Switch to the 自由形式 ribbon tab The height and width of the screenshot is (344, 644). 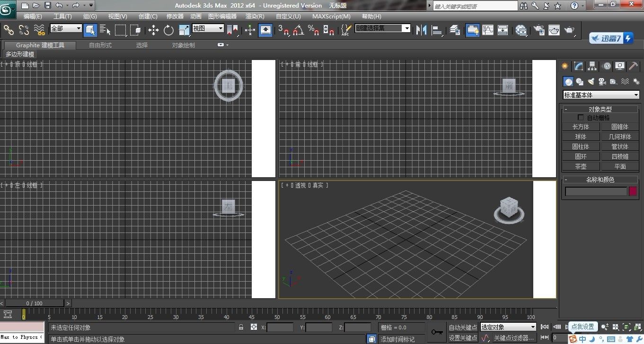100,45
